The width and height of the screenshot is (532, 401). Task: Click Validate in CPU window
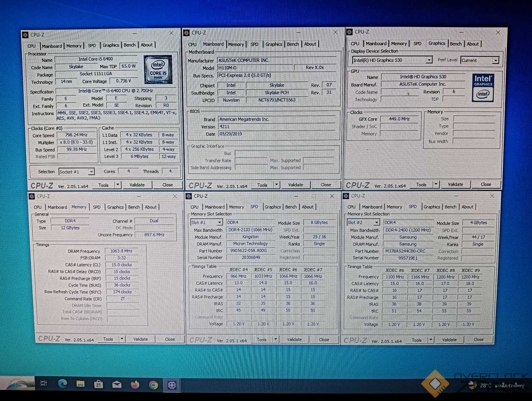137,185
